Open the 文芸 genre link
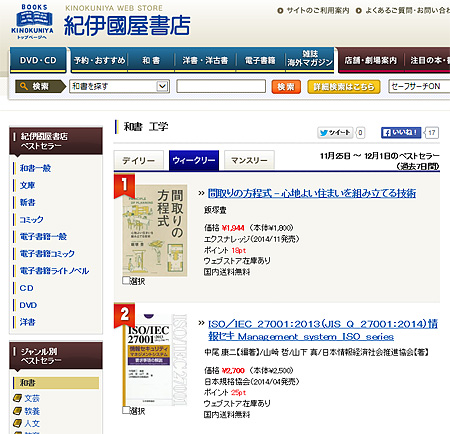The width and height of the screenshot is (450, 434). pyautogui.click(x=32, y=398)
